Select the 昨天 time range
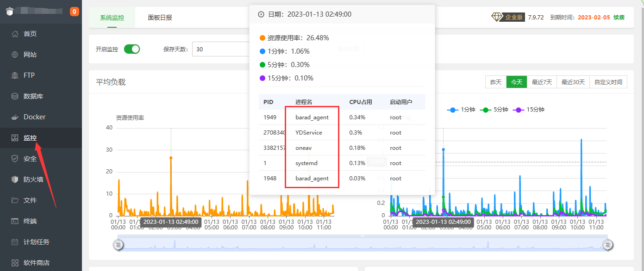This screenshot has height=271, width=644. tap(496, 82)
